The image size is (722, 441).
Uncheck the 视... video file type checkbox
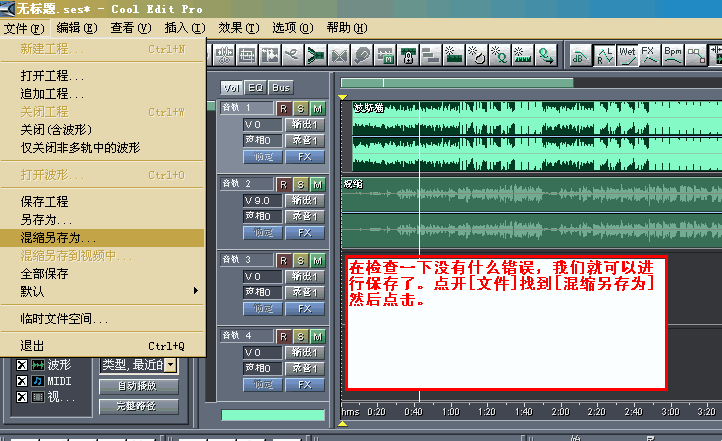(22, 397)
